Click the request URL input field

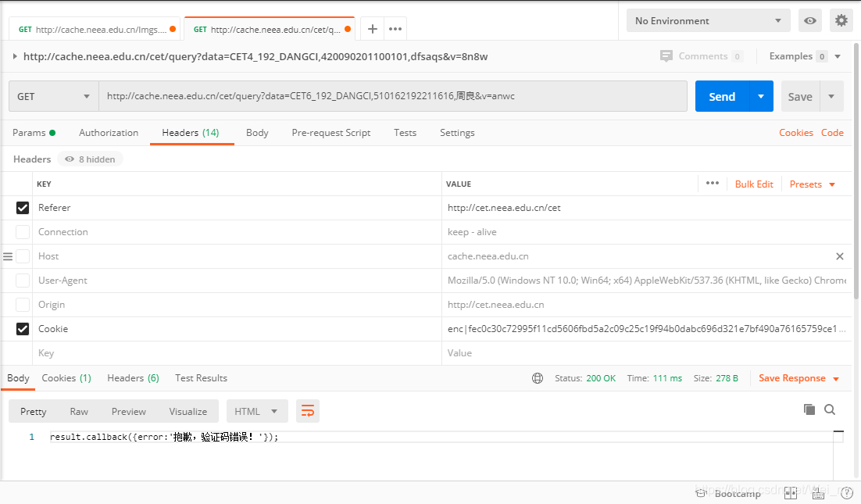(393, 97)
